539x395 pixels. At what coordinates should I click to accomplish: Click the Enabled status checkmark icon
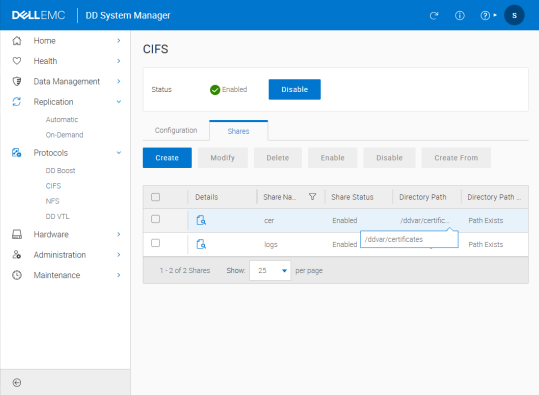(215, 90)
